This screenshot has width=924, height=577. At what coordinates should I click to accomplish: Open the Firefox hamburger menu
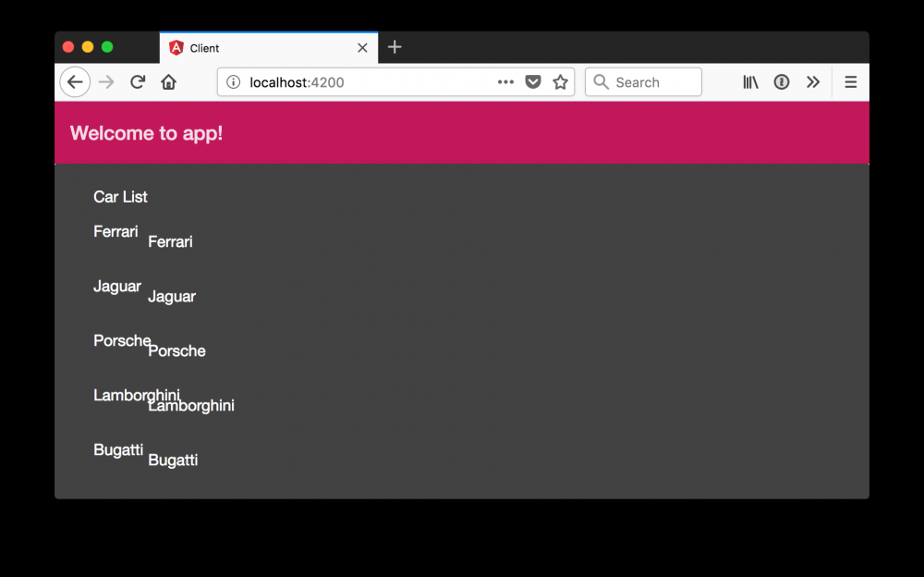(x=850, y=81)
